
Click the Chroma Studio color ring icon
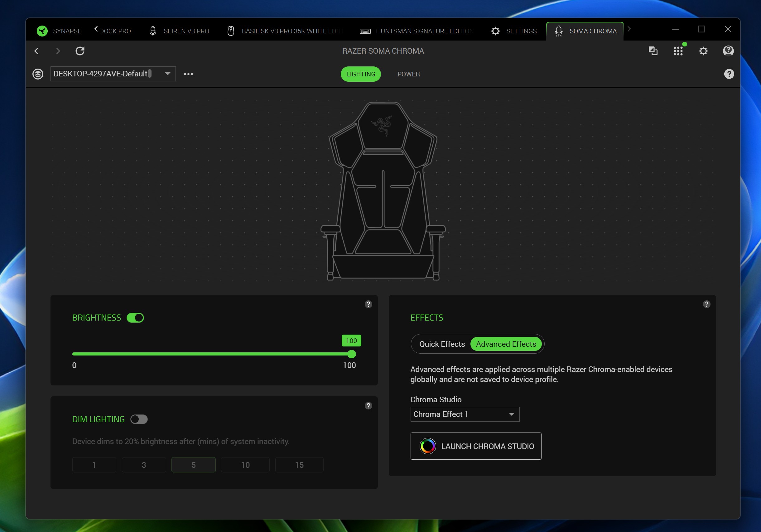pyautogui.click(x=427, y=446)
